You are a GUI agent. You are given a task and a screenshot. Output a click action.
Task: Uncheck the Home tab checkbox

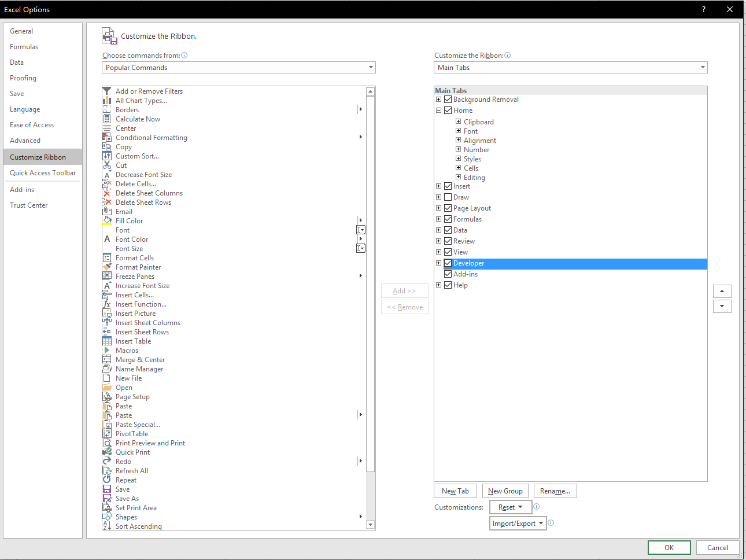point(448,110)
